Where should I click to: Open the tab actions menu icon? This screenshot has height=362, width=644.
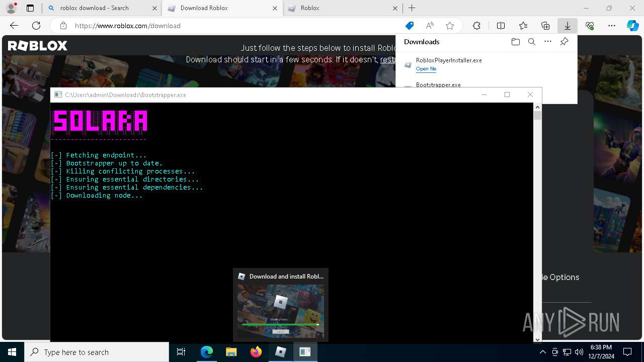30,8
